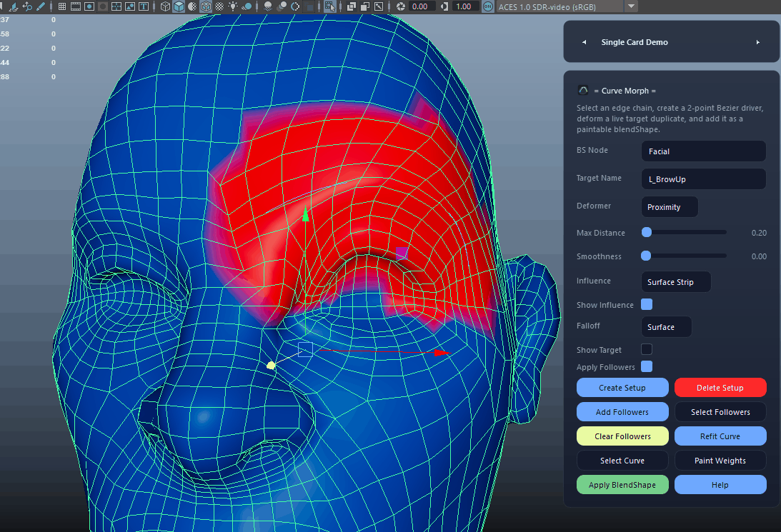This screenshot has width=781, height=532.
Task: Click the gamma reset icon
Action: 444,6
